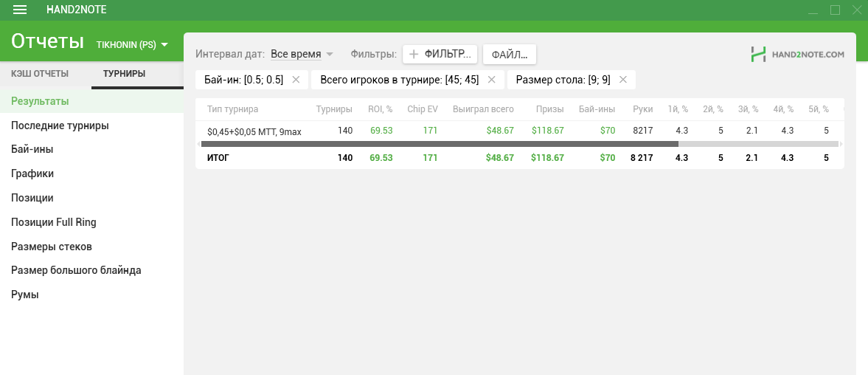The image size is (868, 375).
Task: Click the plus icon to add filter
Action: (414, 54)
